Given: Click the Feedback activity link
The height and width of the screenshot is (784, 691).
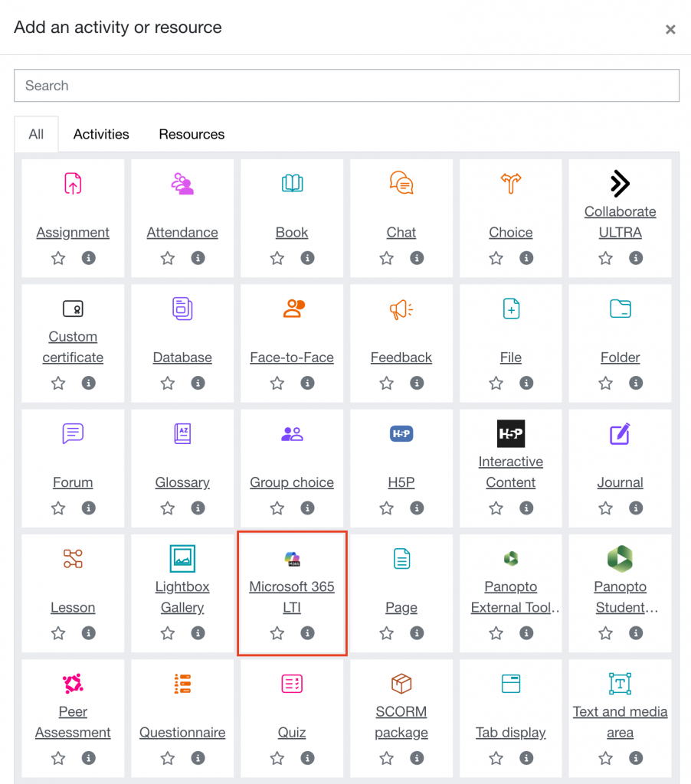Looking at the screenshot, I should point(401,358).
